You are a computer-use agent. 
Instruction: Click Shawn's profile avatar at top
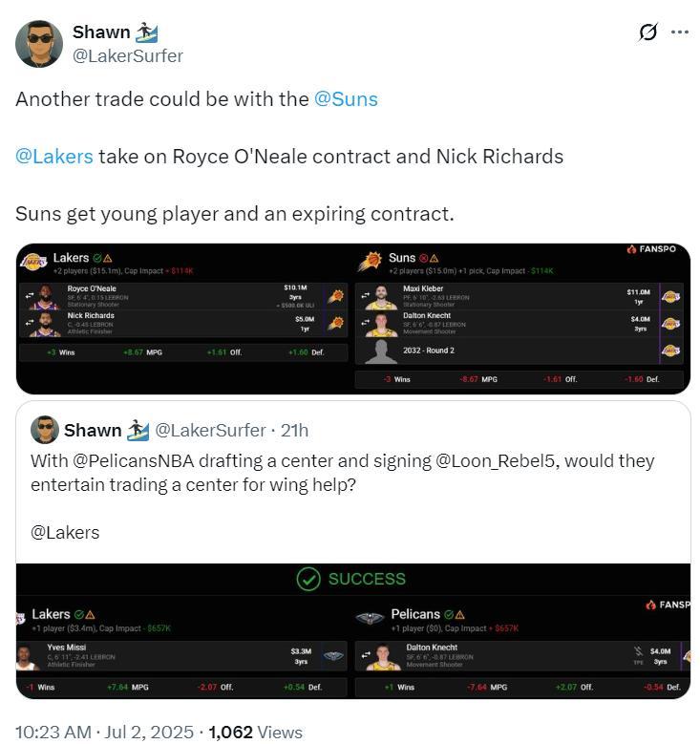coord(39,44)
